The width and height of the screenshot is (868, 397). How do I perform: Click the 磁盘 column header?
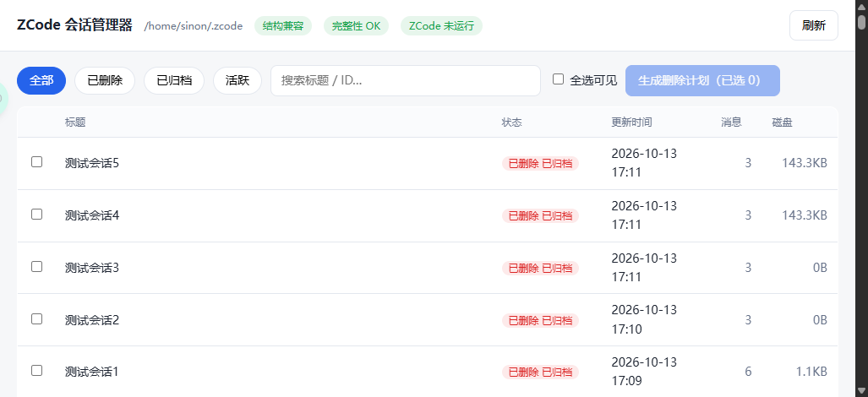782,122
